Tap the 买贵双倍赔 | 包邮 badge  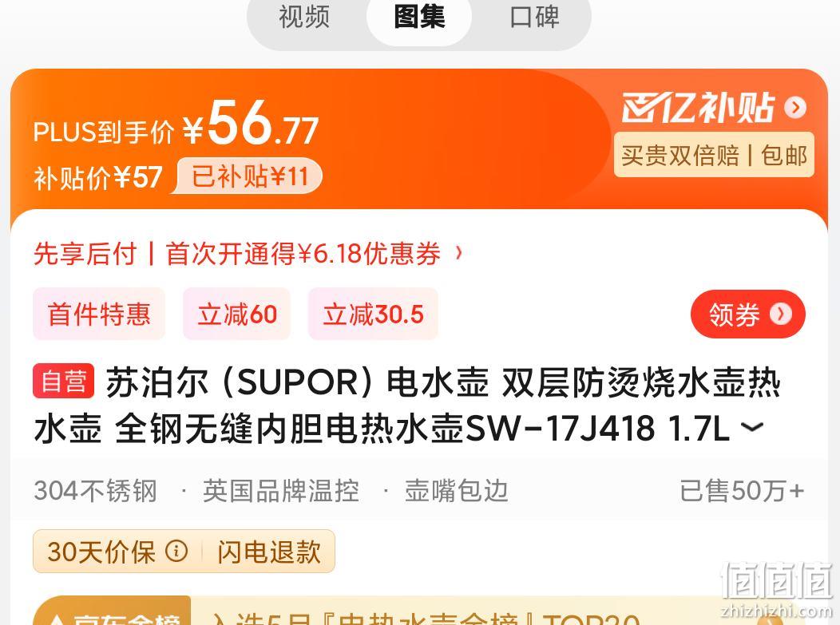[714, 156]
